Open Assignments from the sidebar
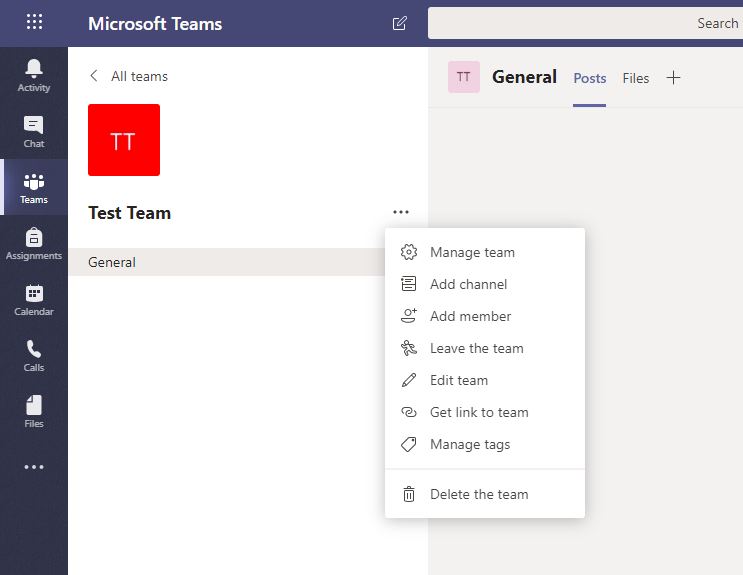Screen dimensions: 743x575 point(34,243)
